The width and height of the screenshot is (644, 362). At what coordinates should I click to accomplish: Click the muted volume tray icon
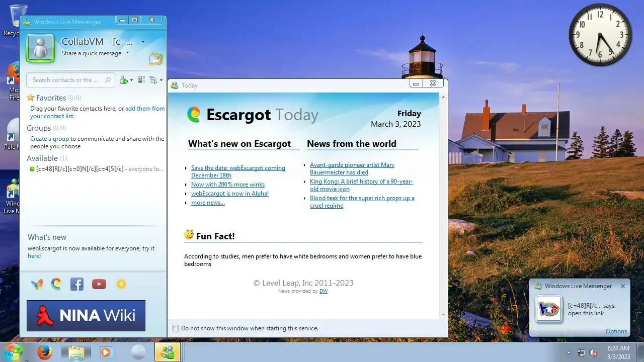pyautogui.click(x=594, y=352)
